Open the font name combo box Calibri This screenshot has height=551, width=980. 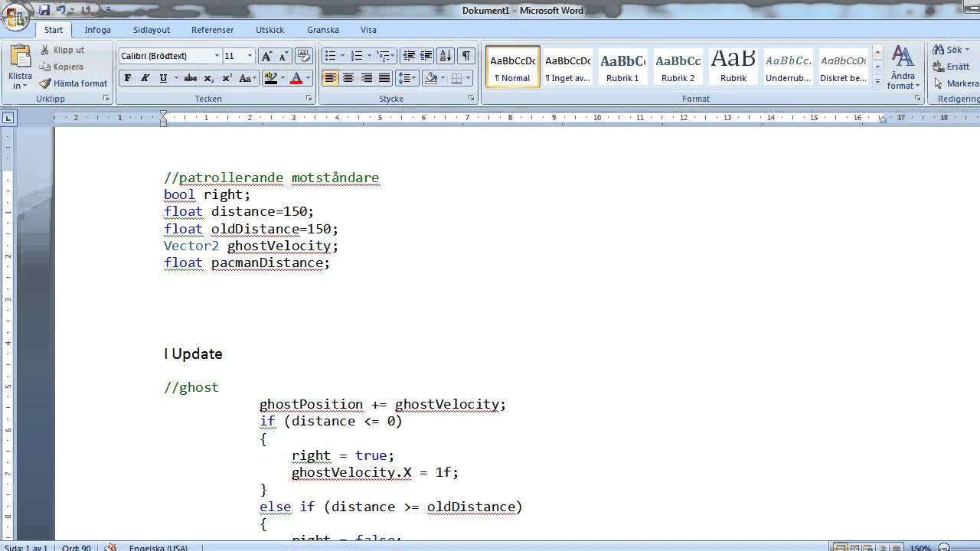(x=169, y=56)
